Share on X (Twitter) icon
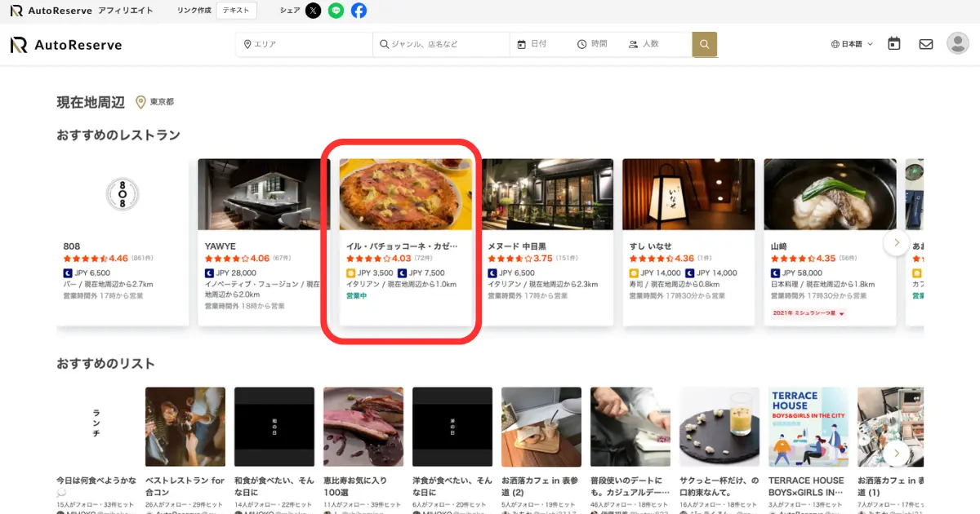 tap(314, 11)
